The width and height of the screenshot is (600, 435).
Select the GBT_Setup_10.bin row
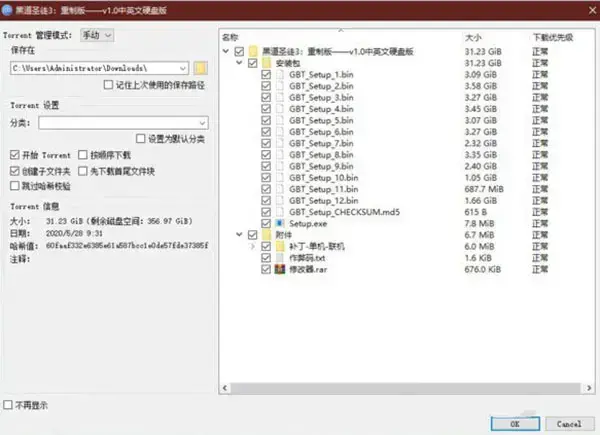tap(406, 178)
